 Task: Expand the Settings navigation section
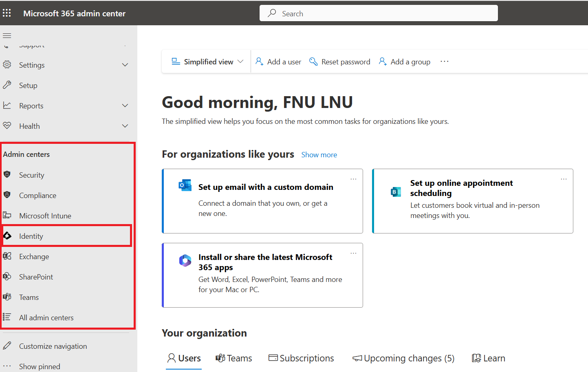coord(125,65)
